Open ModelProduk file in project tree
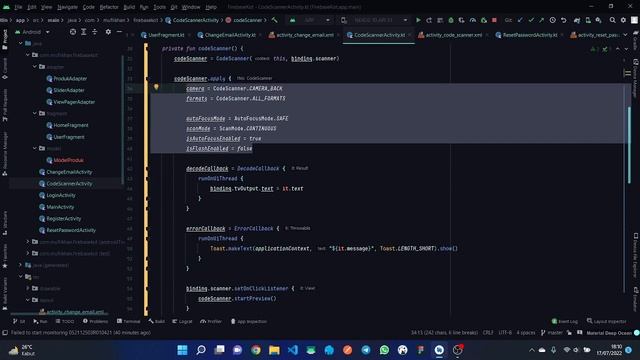 tap(69, 160)
